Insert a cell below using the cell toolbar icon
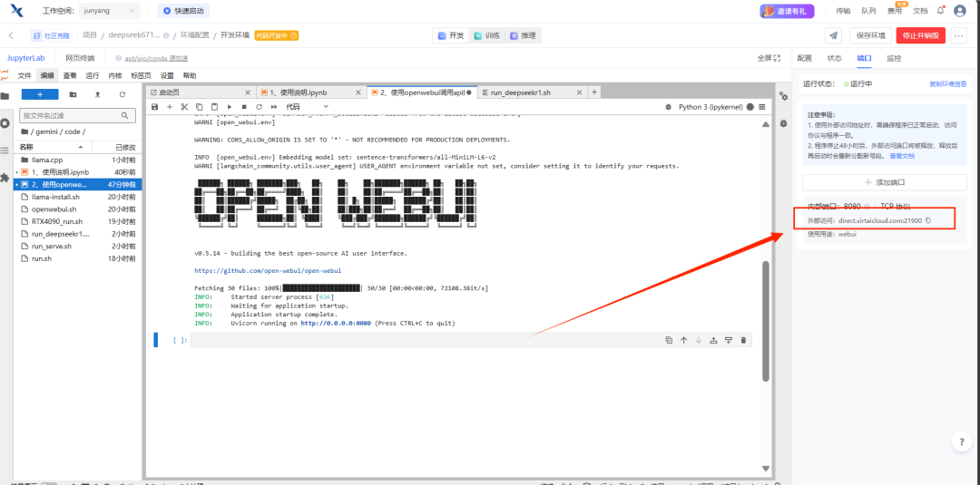Image resolution: width=980 pixels, height=485 pixels. 728,340
